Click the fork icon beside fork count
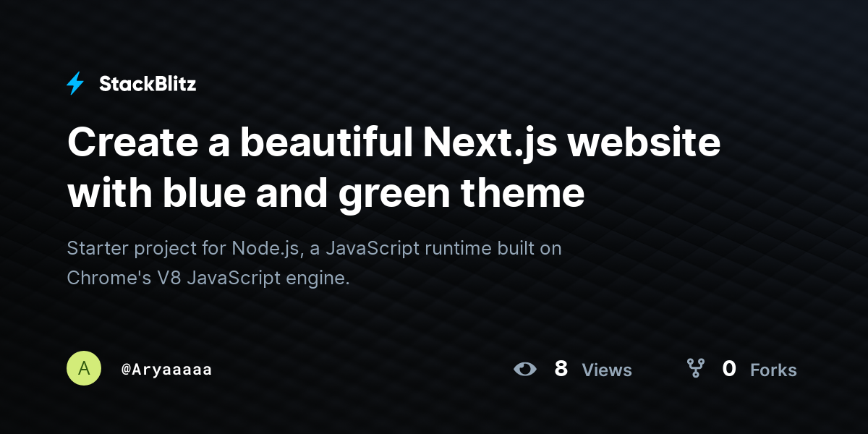This screenshot has width=868, height=434. [695, 369]
